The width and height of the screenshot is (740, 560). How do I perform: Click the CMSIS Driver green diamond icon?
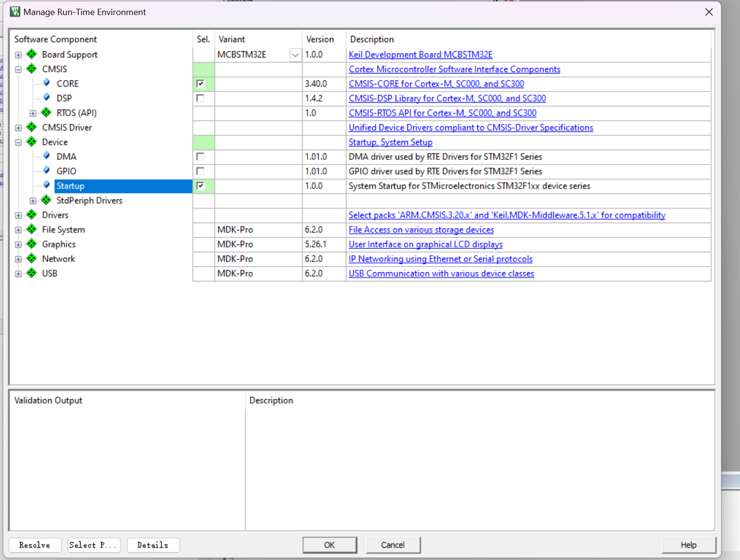click(32, 127)
